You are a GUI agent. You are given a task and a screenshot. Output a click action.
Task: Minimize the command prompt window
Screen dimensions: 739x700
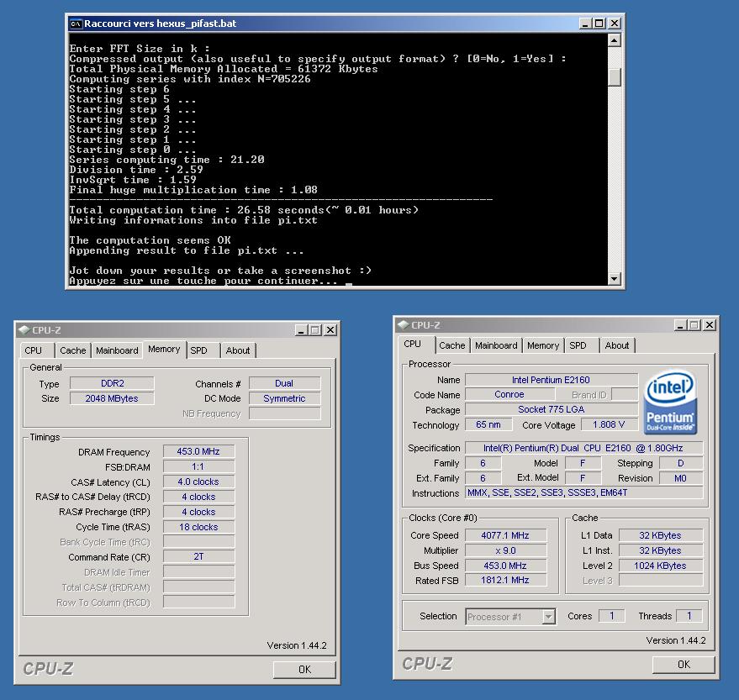click(x=585, y=24)
